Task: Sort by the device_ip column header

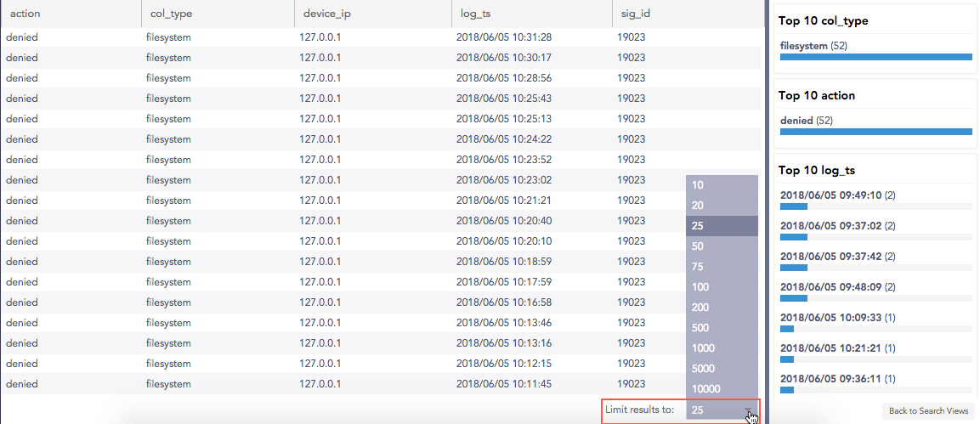Action: [327, 14]
